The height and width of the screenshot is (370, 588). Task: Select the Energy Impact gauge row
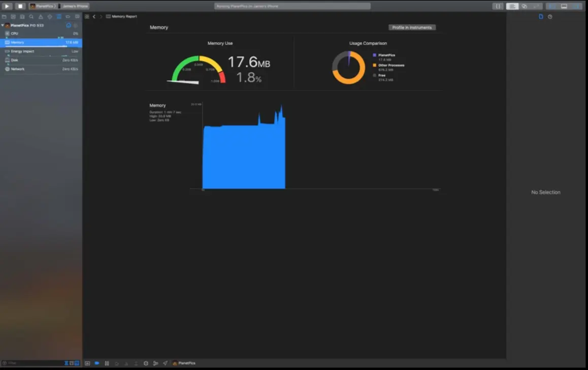point(41,51)
